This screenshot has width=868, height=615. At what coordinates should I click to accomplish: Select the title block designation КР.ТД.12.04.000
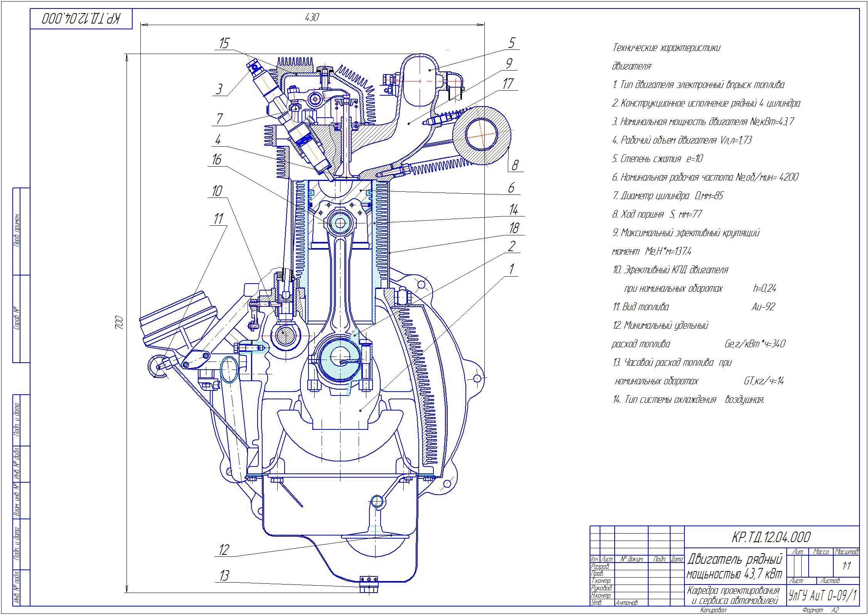771,537
